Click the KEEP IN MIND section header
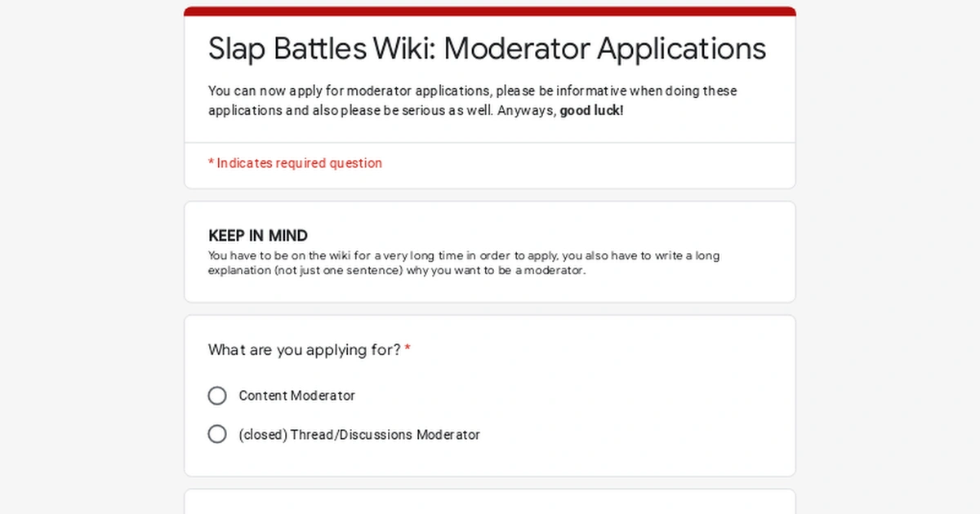The height and width of the screenshot is (514, 980). [x=257, y=236]
